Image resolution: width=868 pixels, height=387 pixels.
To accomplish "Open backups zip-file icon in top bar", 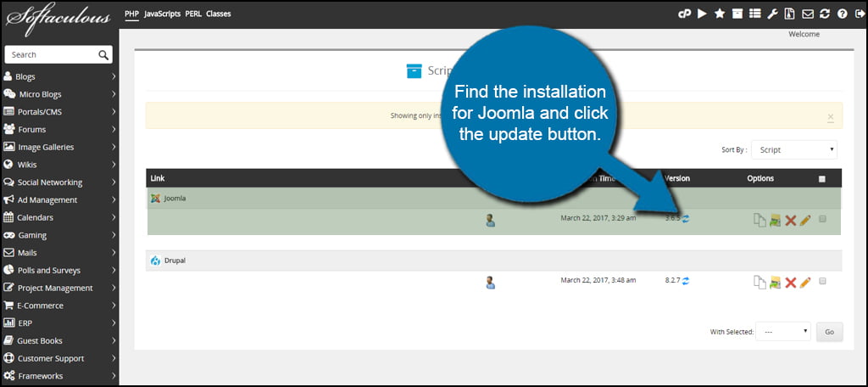I will pos(790,14).
